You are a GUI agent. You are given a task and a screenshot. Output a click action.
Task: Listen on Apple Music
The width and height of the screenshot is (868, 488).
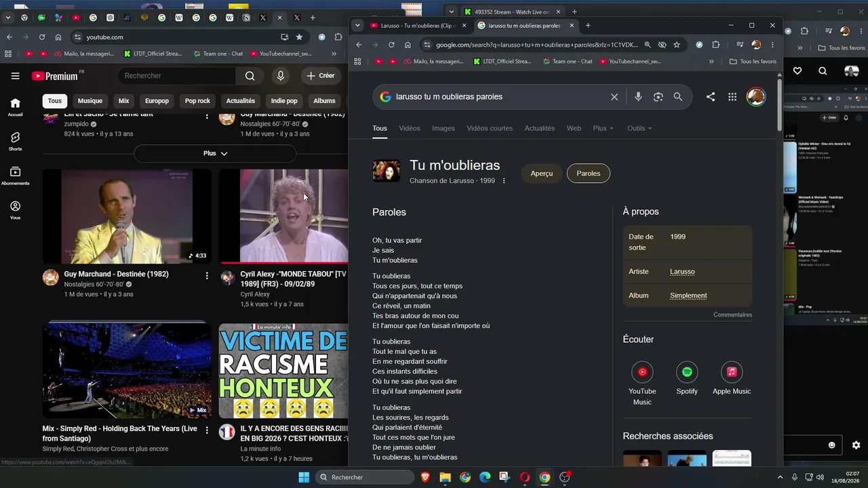point(732,378)
